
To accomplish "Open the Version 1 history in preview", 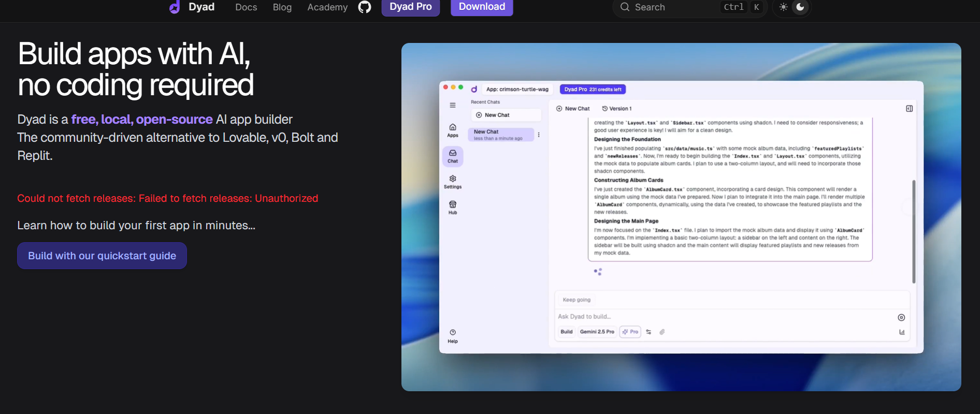I will tap(617, 109).
